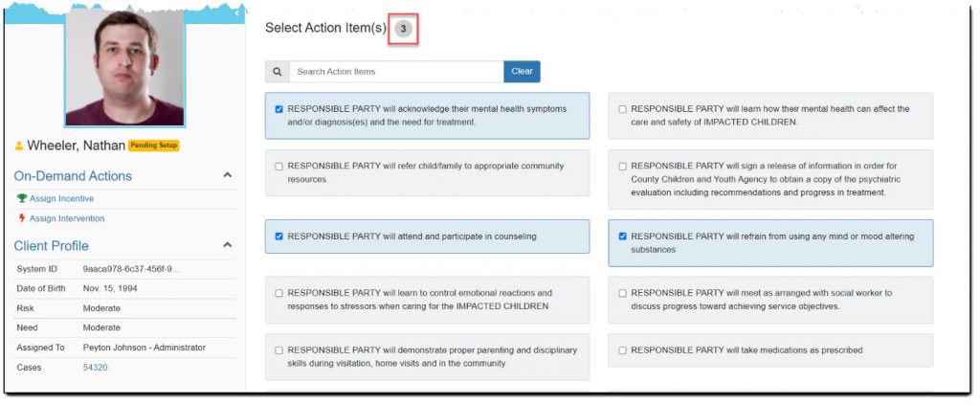Click Nathan Wheeler's profile photo
Viewport: 980px width, 406px height.
124,67
